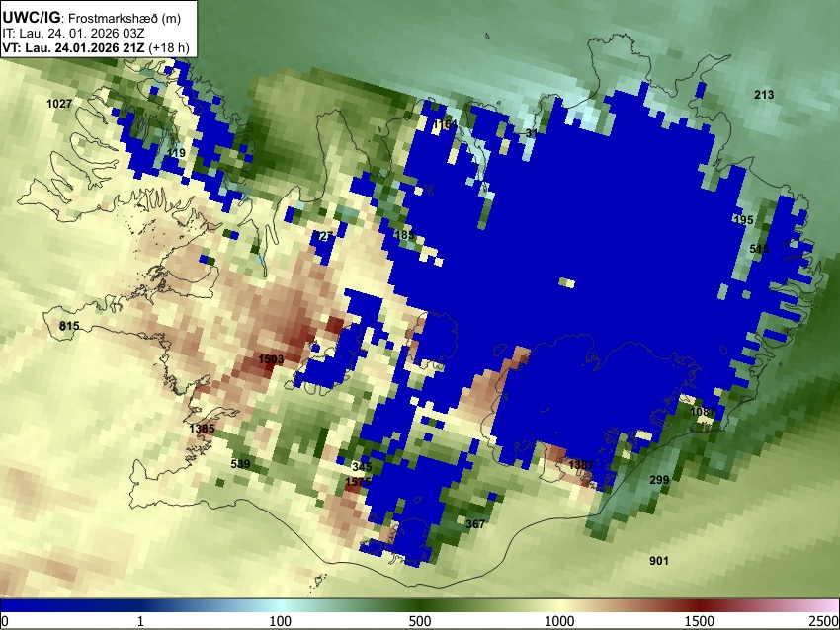Click the map value 345
The height and width of the screenshot is (630, 840).
pos(362,467)
